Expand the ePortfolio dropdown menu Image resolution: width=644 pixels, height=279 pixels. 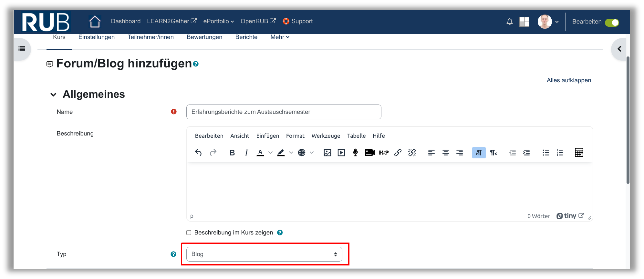click(218, 21)
